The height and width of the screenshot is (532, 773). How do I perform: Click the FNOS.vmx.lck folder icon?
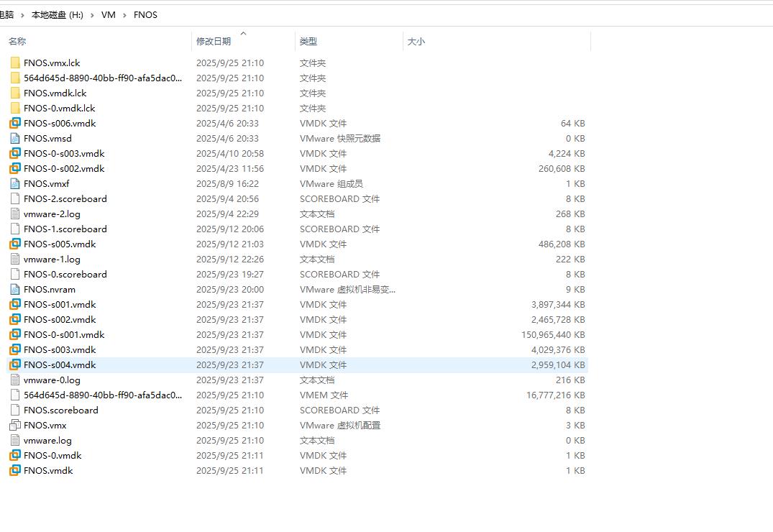pyautogui.click(x=15, y=63)
